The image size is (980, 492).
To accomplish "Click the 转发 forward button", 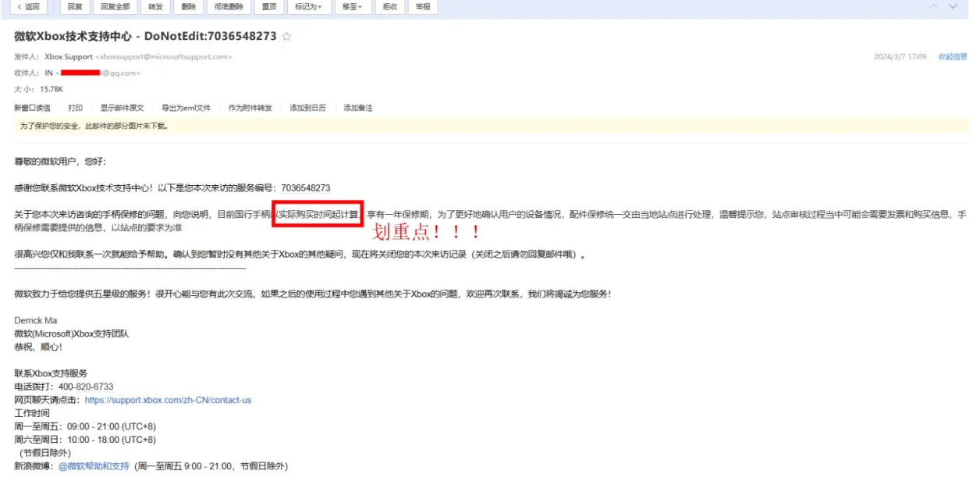I will pos(155,6).
